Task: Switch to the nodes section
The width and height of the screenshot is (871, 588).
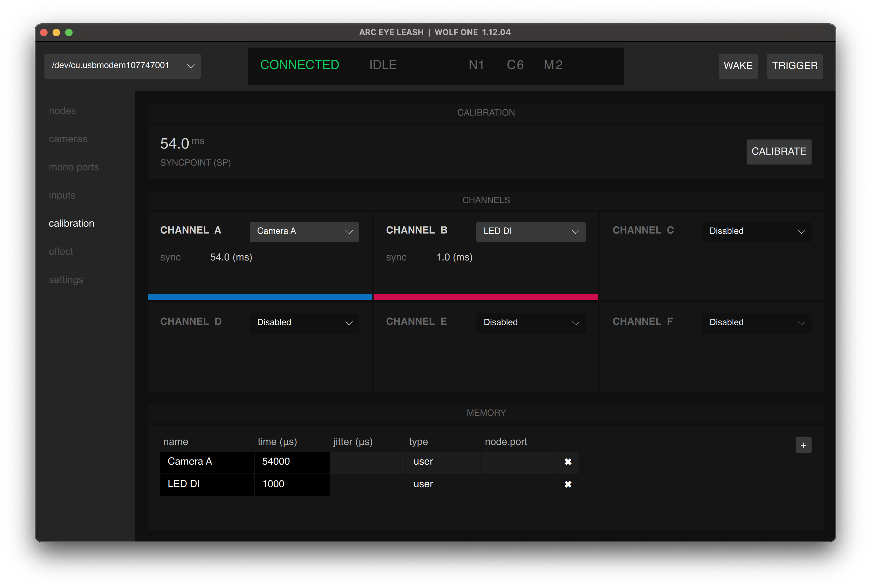Action: (x=62, y=111)
